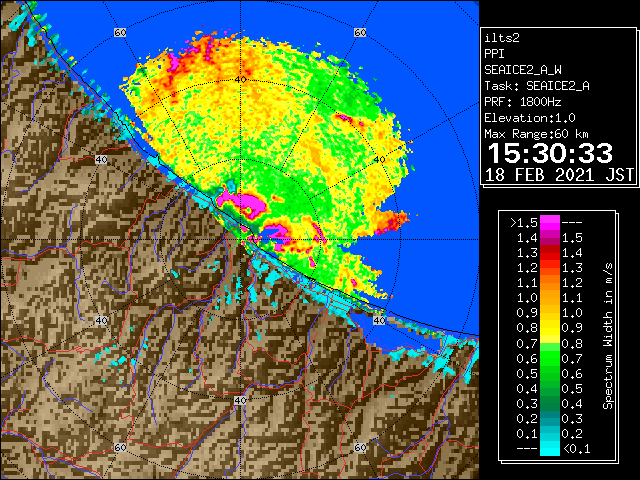Click the vertical "Spectrum Width in m/s" label
Image resolution: width=640 pixels, height=480 pixels.
[x=608, y=336]
